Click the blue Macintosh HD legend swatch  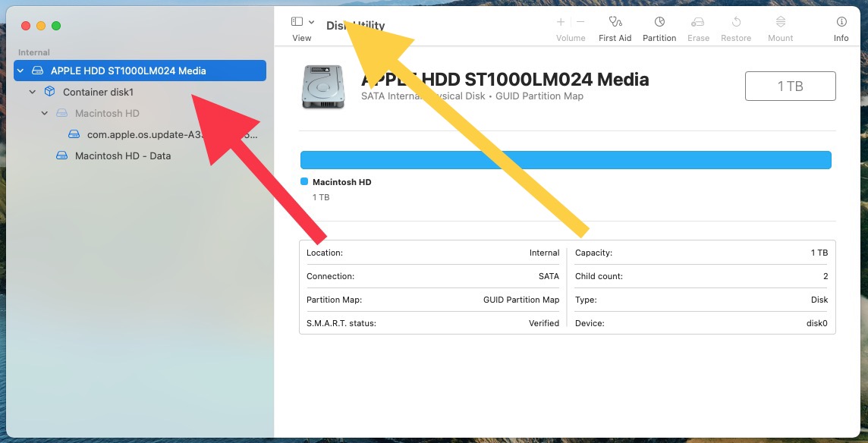(x=304, y=181)
